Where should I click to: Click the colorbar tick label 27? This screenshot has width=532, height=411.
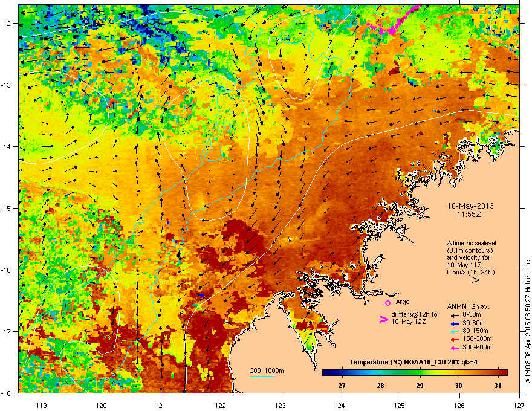pyautogui.click(x=342, y=386)
